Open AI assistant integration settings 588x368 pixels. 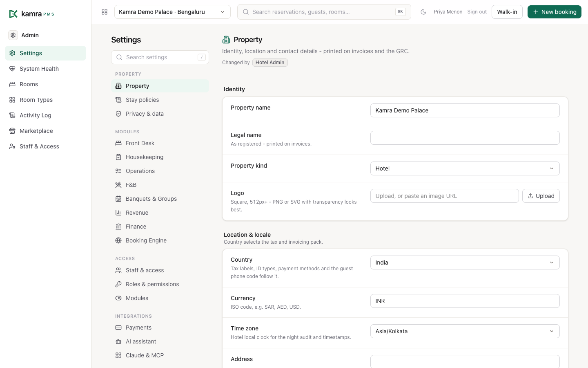[160, 341]
